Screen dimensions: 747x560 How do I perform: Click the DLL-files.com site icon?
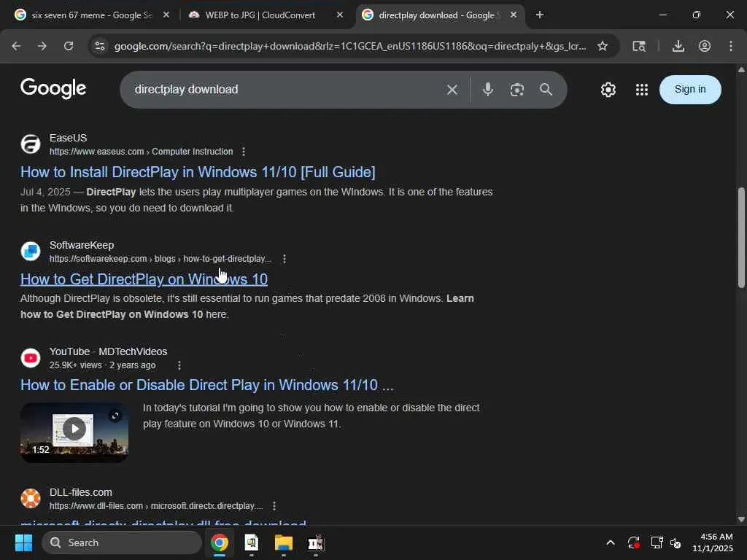[x=31, y=498]
